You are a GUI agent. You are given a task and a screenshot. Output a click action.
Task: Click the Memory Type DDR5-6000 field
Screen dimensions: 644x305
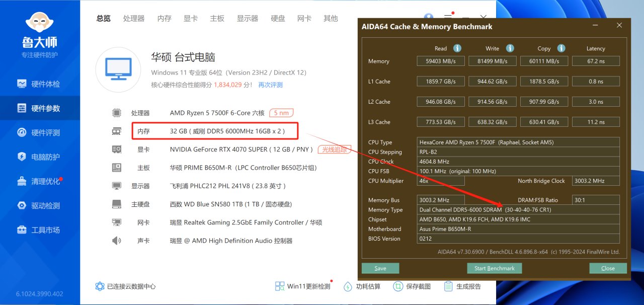[518, 209]
